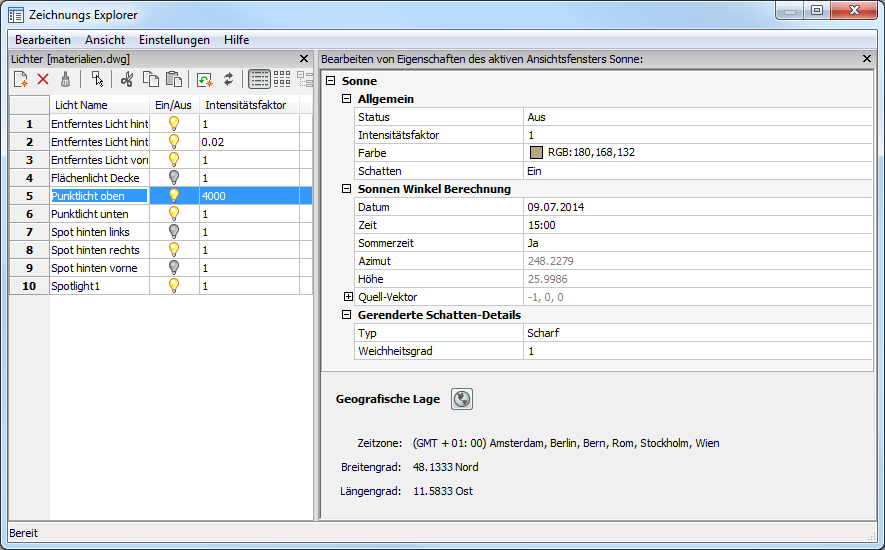Click the copy icon in toolbar

(150, 79)
